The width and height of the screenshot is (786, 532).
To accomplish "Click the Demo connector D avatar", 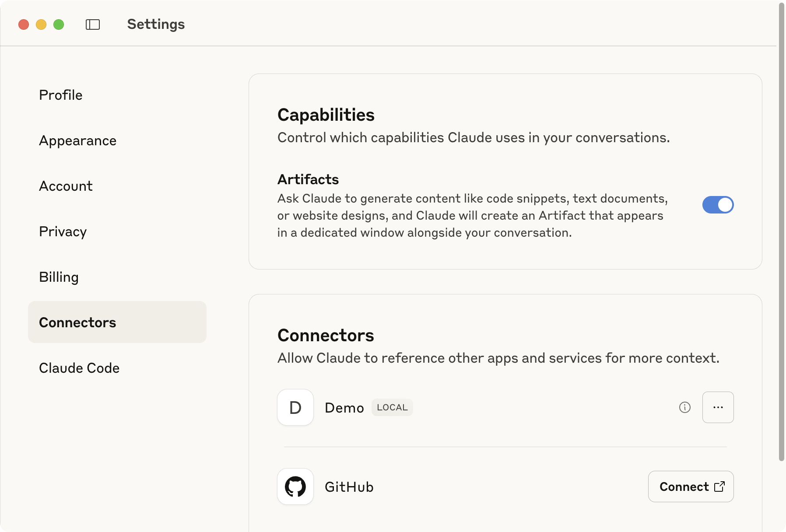I will click(x=295, y=407).
